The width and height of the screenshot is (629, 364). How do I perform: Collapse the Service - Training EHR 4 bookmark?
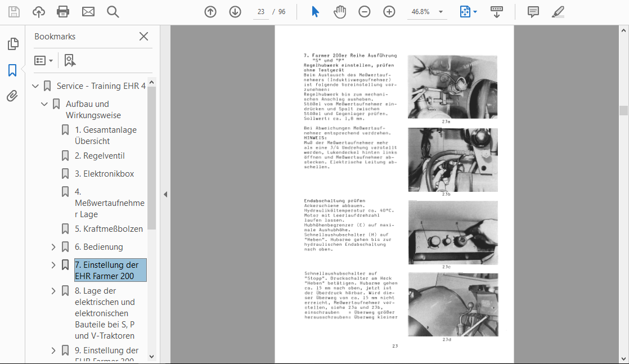tap(35, 86)
